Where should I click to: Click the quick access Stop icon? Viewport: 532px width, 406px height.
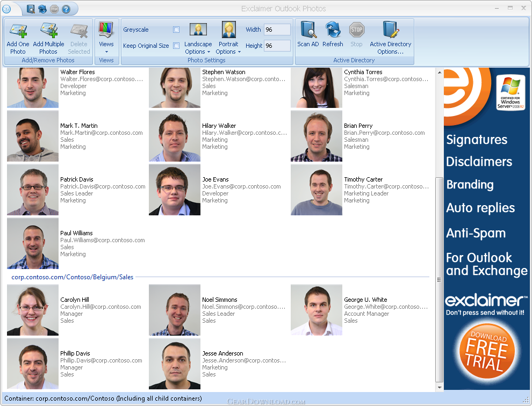(x=54, y=9)
